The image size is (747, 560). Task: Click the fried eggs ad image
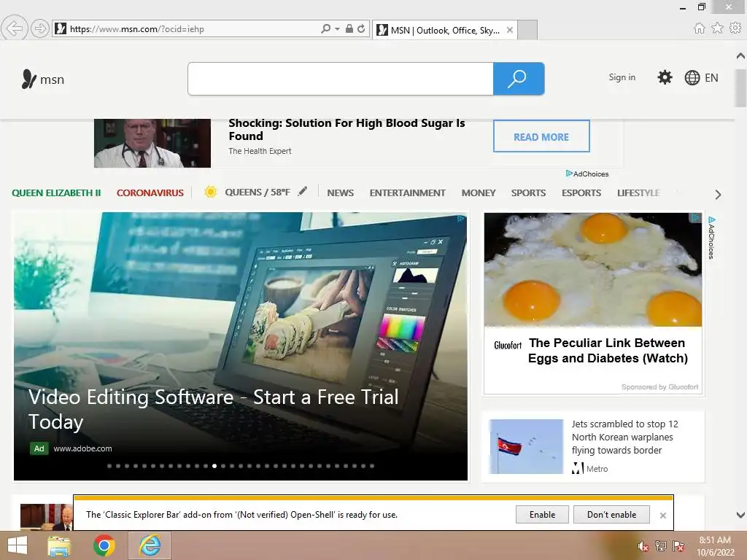point(592,270)
